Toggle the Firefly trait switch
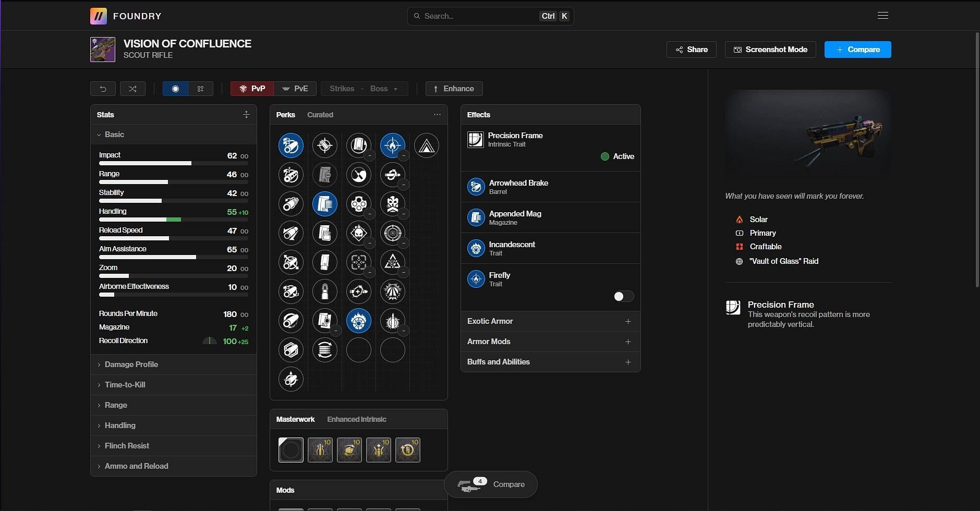 [x=624, y=296]
